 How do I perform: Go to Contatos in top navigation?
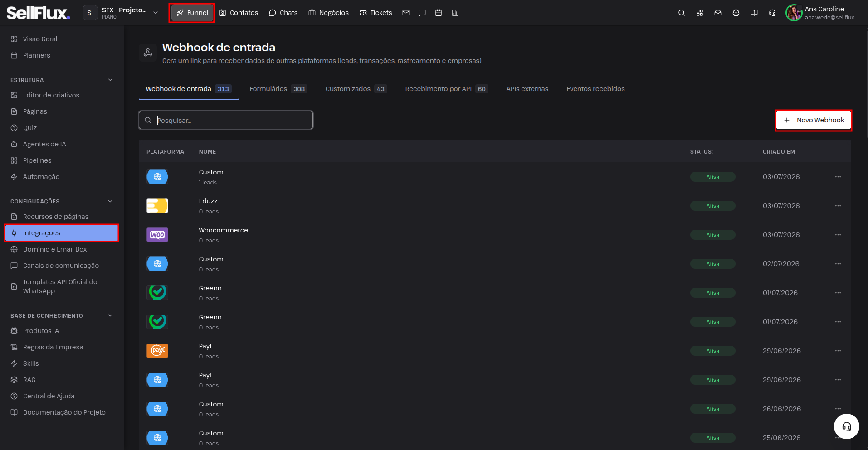pyautogui.click(x=239, y=13)
